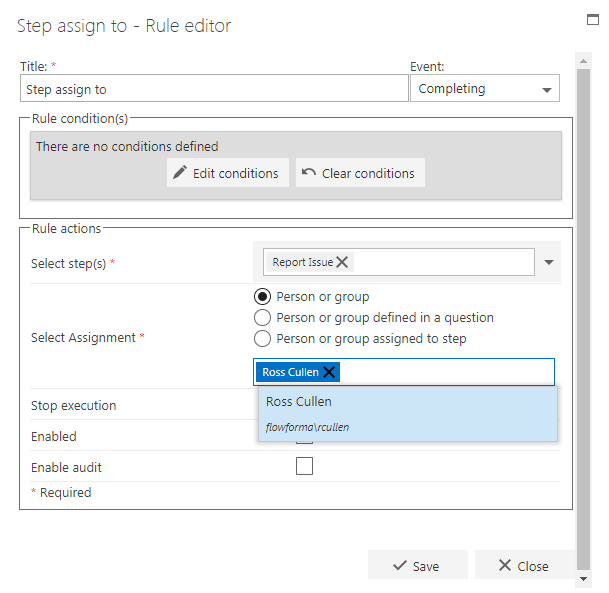The height and width of the screenshot is (593, 609).
Task: Click the 'There are no conditions defined' text
Action: 127,146
